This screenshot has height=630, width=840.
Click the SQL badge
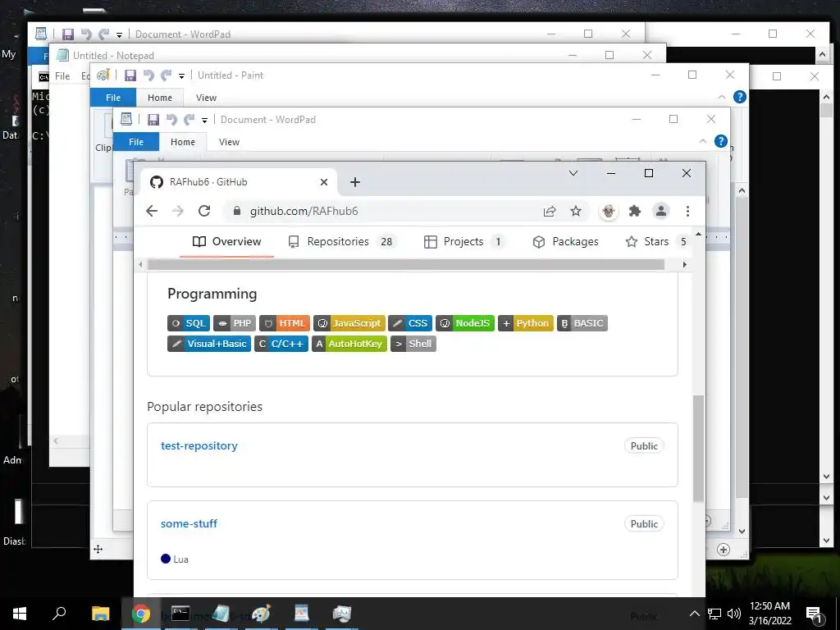[189, 323]
